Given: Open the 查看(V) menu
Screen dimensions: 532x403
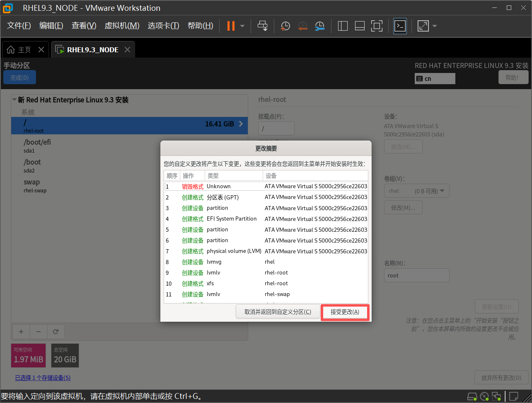Looking at the screenshot, I should (84, 26).
